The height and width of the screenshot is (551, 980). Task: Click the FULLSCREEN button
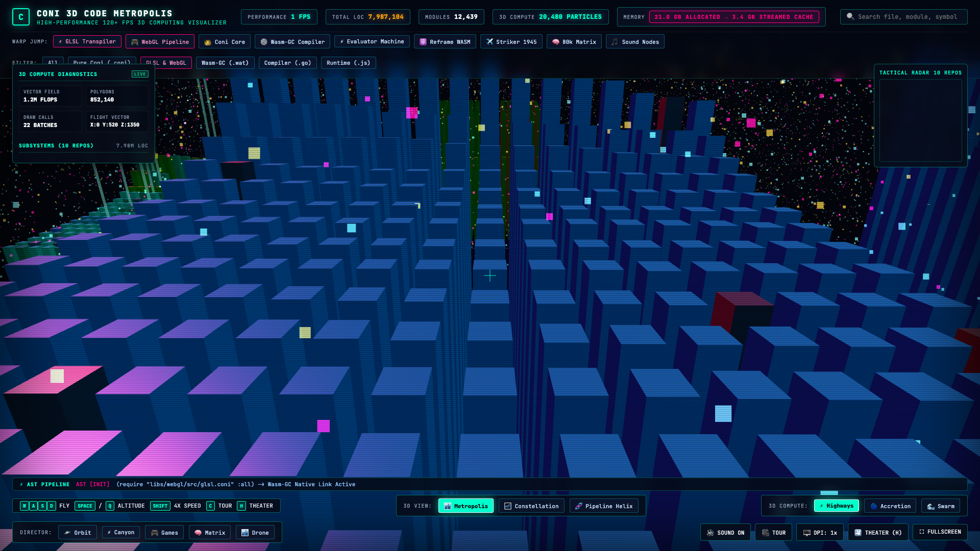click(940, 532)
